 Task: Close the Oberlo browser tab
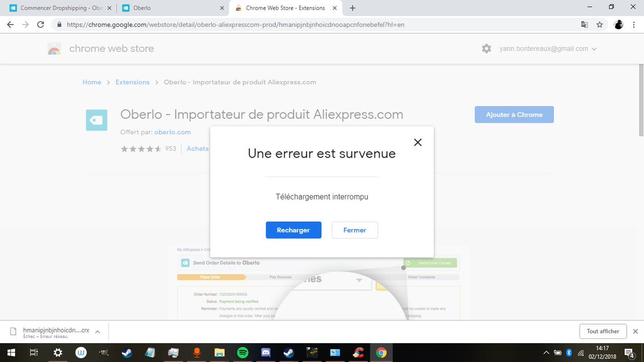pyautogui.click(x=222, y=8)
